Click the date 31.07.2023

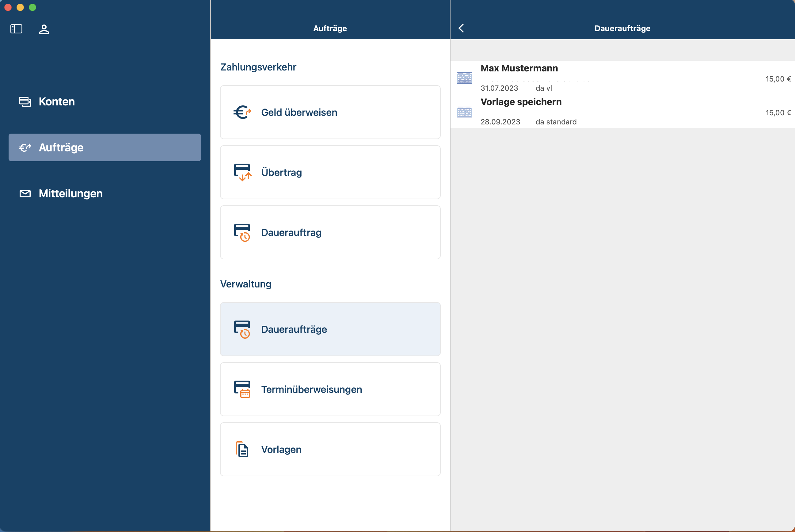(x=499, y=88)
